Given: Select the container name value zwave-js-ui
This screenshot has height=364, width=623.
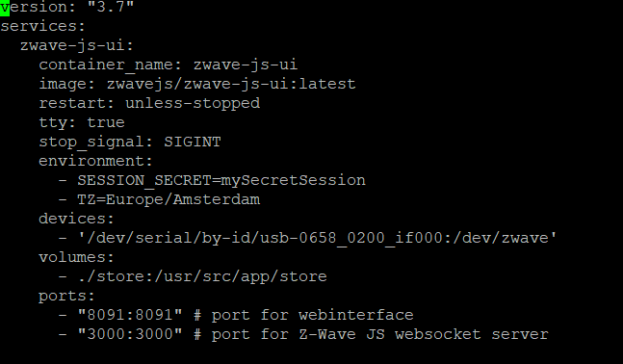Looking at the screenshot, I should click(246, 65).
